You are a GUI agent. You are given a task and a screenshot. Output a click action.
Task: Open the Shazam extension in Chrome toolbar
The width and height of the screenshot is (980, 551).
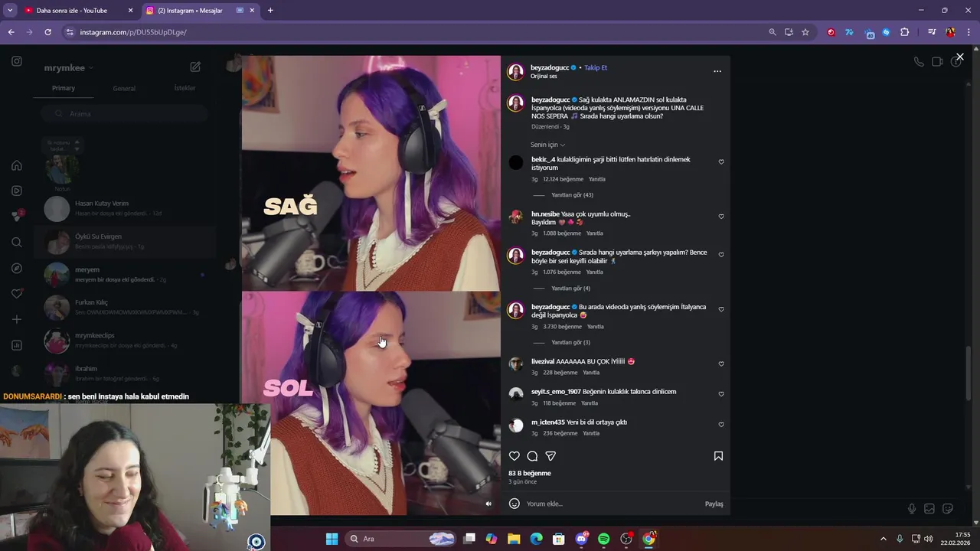point(886,32)
